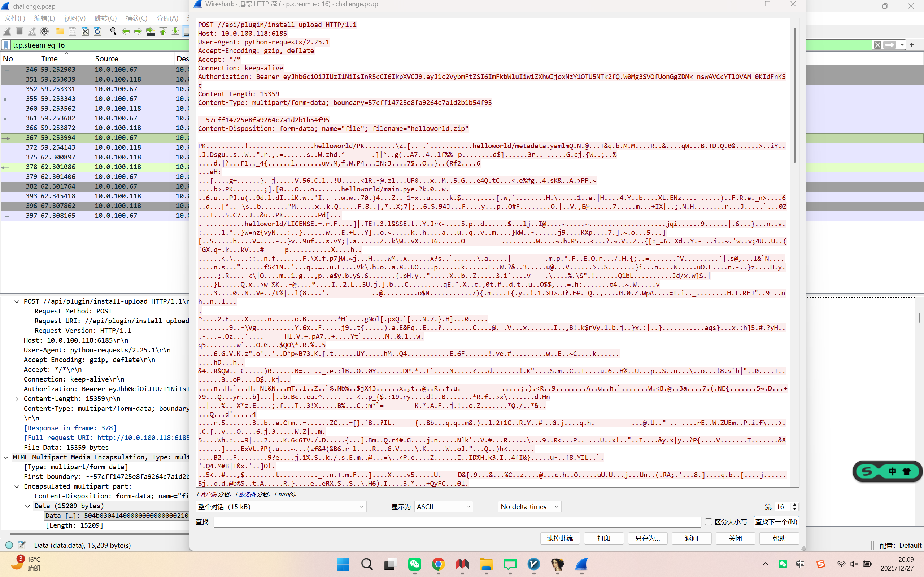Image resolution: width=924 pixels, height=577 pixels.
Task: Follow the Response in frame 378 link
Action: click(70, 428)
